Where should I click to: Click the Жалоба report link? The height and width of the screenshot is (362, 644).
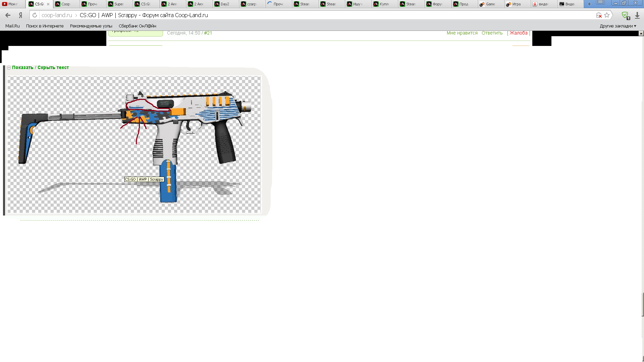tap(519, 33)
